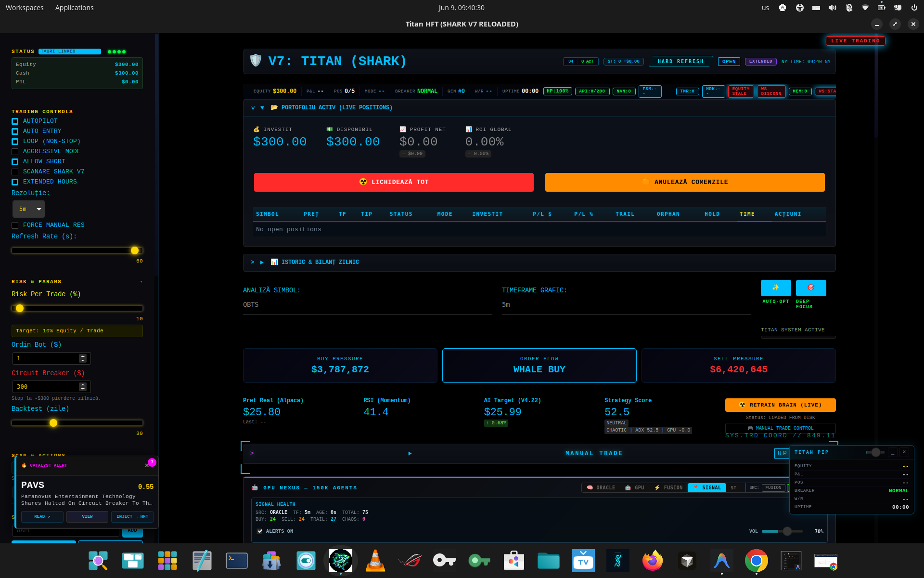This screenshot has width=924, height=578.
Task: Click the ANULEAZĂ COMENZILE button
Action: pyautogui.click(x=685, y=182)
